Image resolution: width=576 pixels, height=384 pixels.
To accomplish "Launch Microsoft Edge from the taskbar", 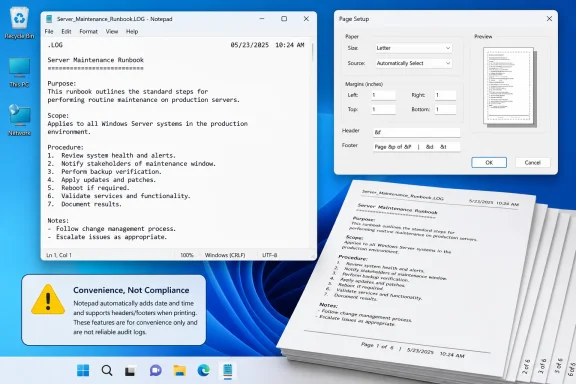I will tap(204, 370).
